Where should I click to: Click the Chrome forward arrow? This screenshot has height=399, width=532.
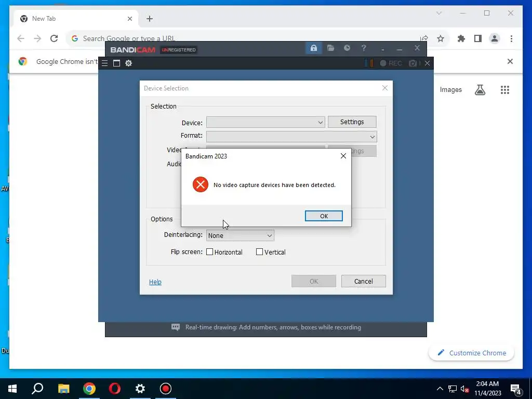pos(37,38)
